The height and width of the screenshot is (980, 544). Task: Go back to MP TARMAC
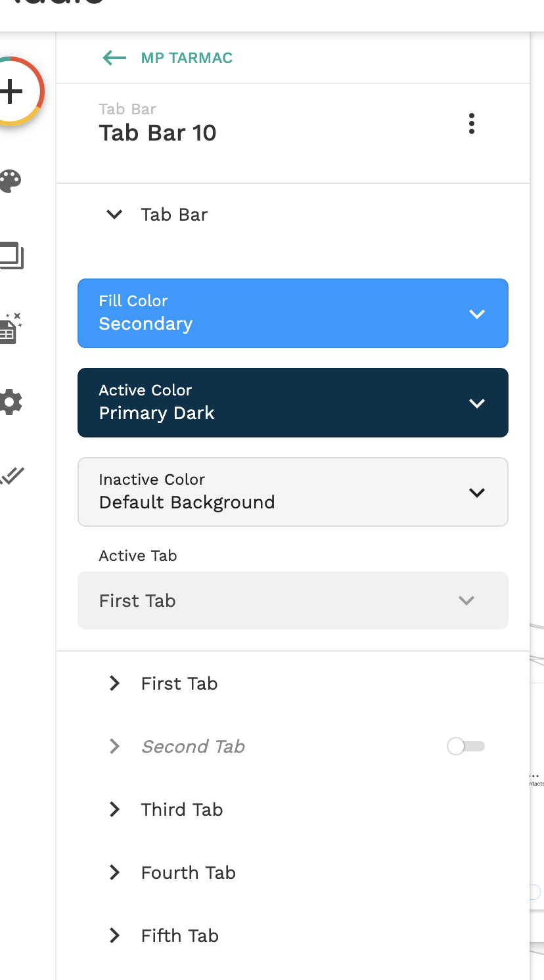(x=187, y=58)
